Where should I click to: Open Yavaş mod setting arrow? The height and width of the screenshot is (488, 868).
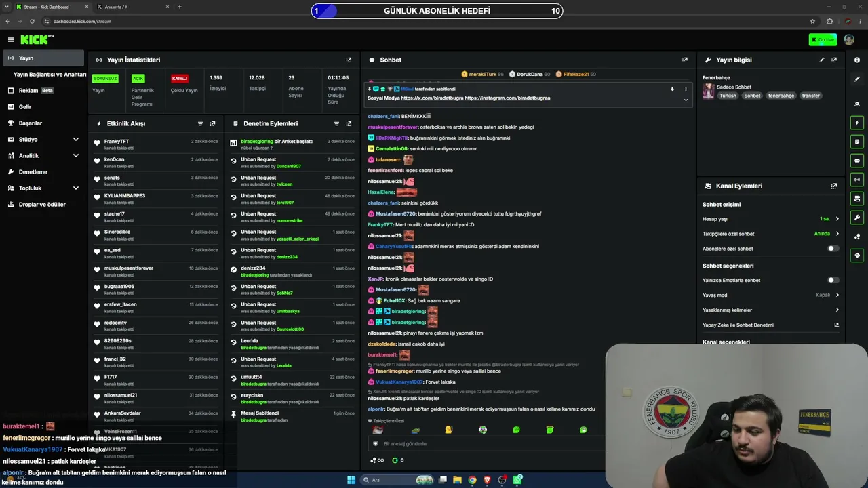tap(837, 295)
